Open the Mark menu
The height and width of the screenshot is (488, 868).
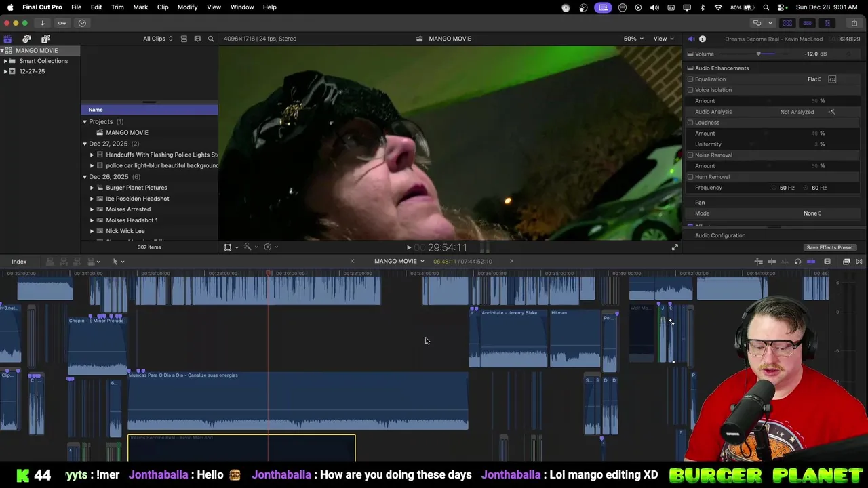pyautogui.click(x=140, y=7)
